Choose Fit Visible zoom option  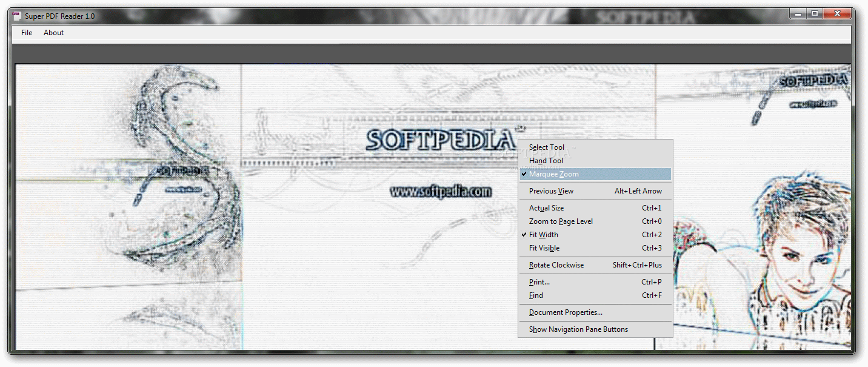click(x=595, y=248)
